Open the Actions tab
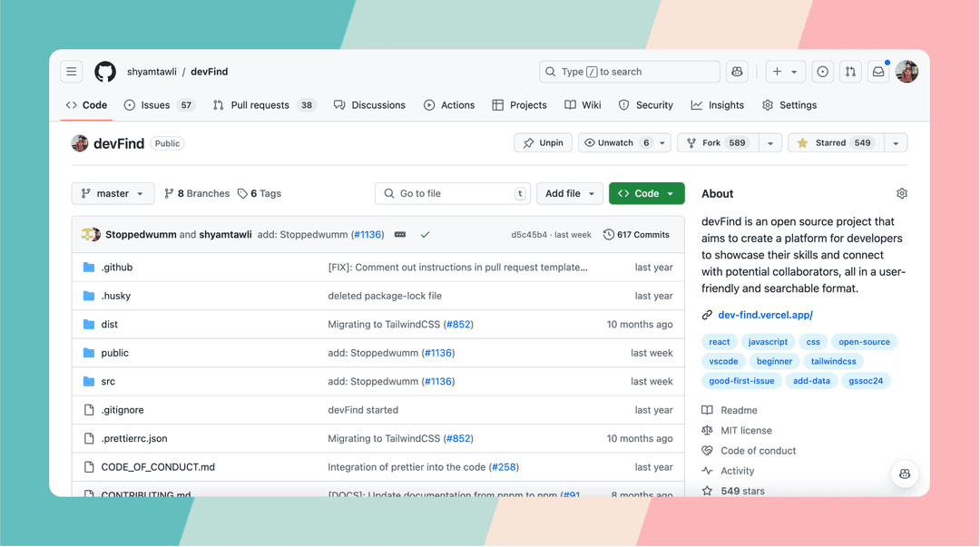Screen dimensions: 980x547 pyautogui.click(x=449, y=105)
